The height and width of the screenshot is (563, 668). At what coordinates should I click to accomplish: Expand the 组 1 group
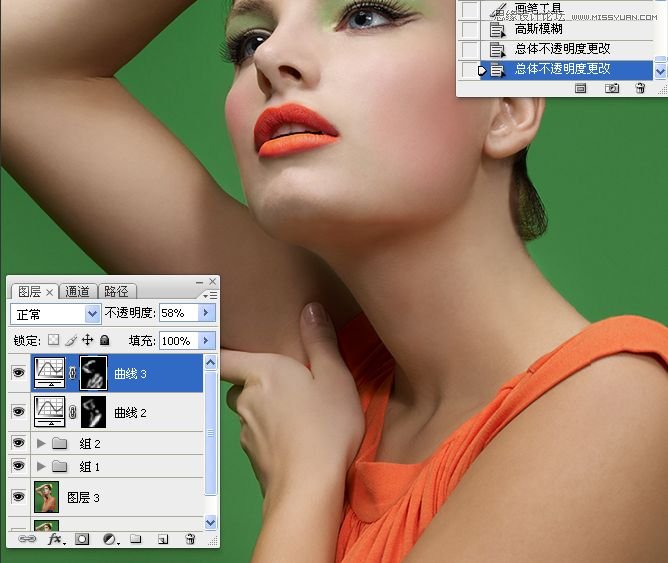[41, 466]
